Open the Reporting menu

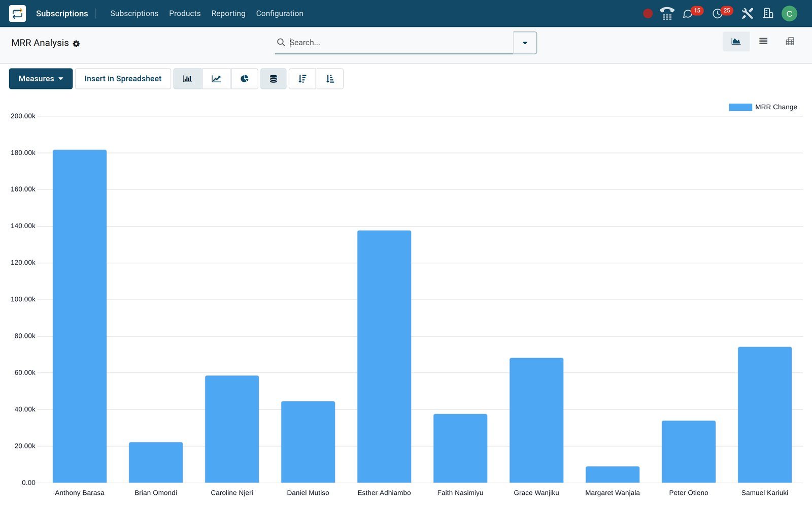click(x=228, y=14)
